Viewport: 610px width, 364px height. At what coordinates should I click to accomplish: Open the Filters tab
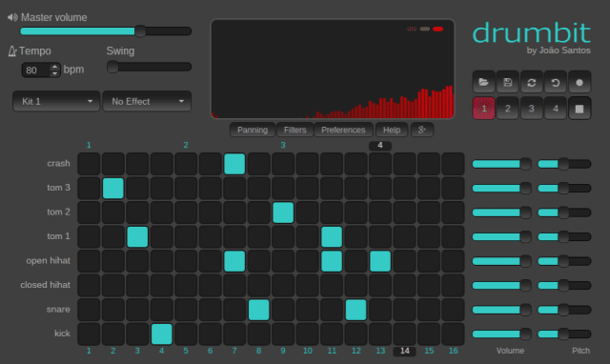tap(295, 130)
